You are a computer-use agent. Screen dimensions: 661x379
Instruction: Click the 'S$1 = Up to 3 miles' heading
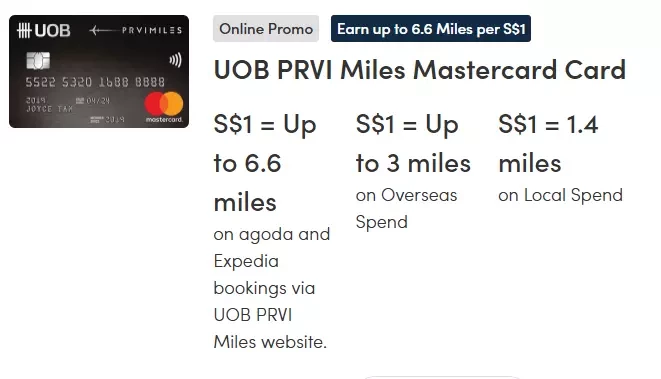tap(413, 143)
